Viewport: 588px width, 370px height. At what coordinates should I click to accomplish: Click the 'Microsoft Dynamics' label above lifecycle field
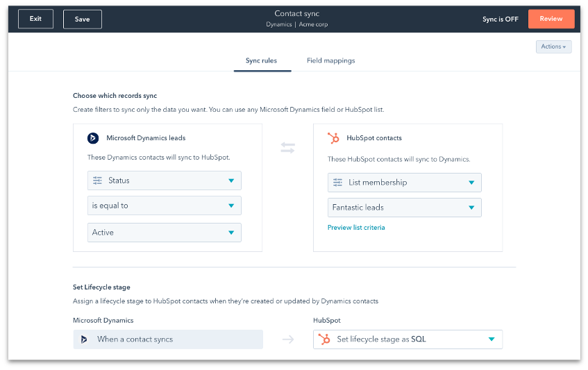click(x=103, y=321)
